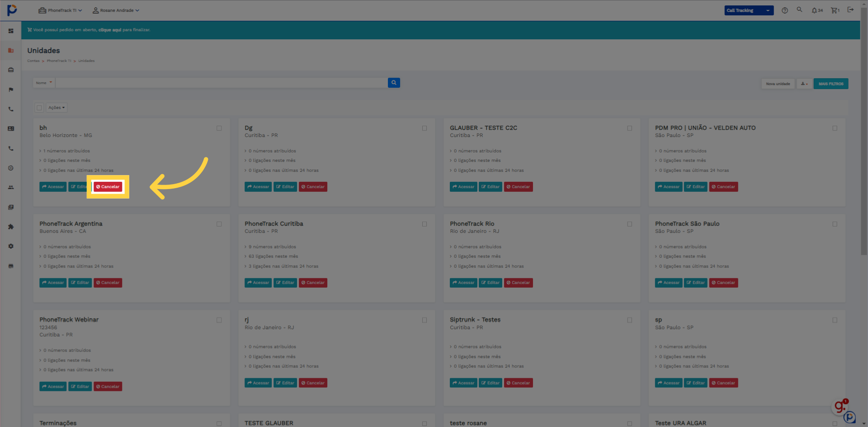Image resolution: width=868 pixels, height=427 pixels.
Task: Open the people group icon in sidebar
Action: click(x=11, y=187)
